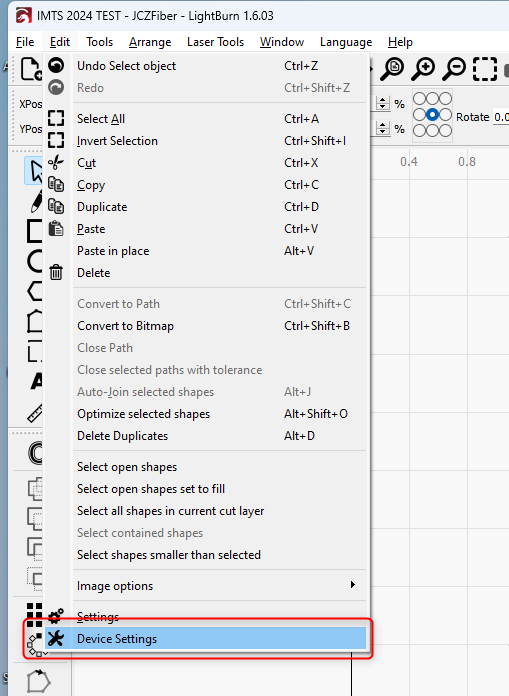Image resolution: width=509 pixels, height=696 pixels.
Task: Click the Zoom In magnifier icon
Action: click(x=424, y=69)
